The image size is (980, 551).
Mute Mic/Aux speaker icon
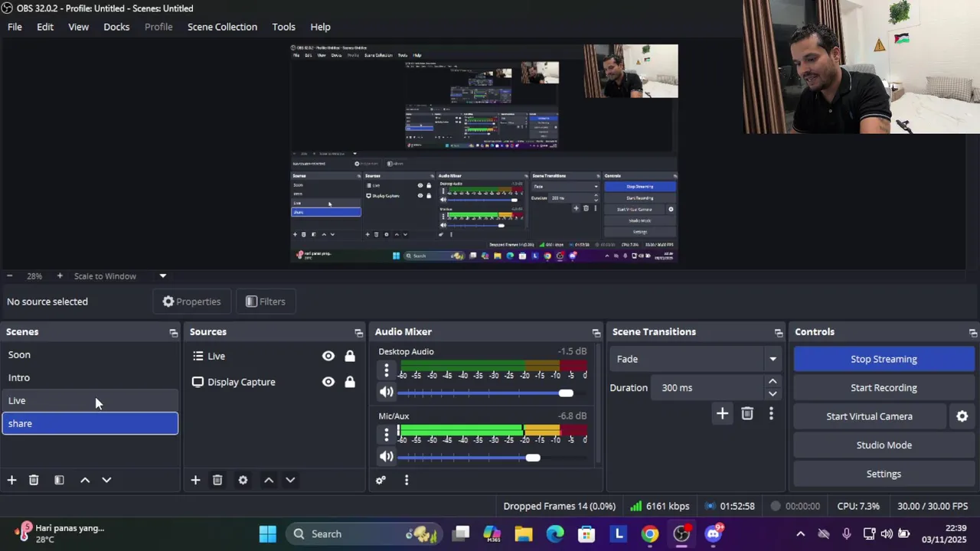387,457
